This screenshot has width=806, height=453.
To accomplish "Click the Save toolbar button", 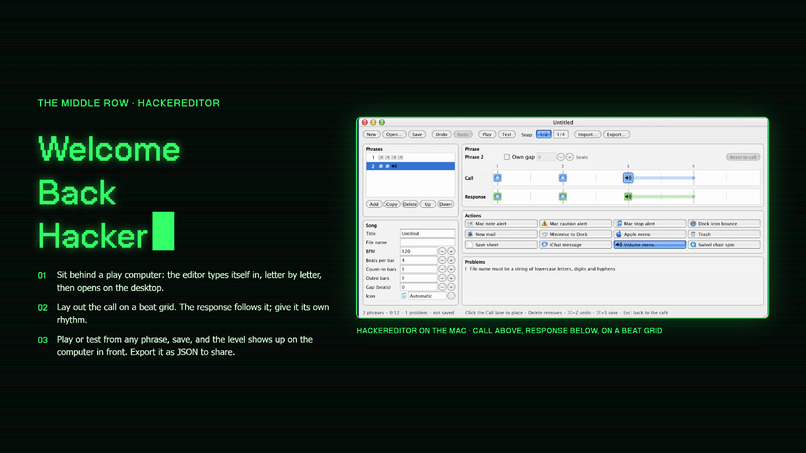I will click(x=417, y=134).
